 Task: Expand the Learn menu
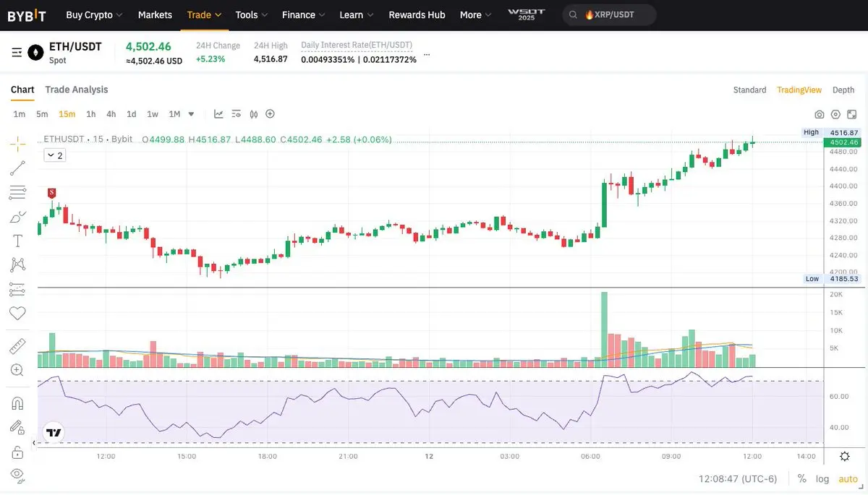[x=357, y=14]
